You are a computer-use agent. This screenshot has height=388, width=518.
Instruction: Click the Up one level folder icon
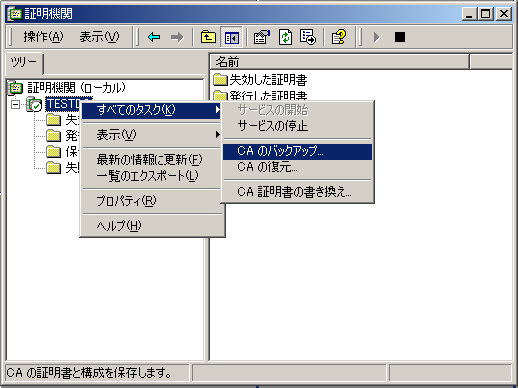click(x=208, y=37)
